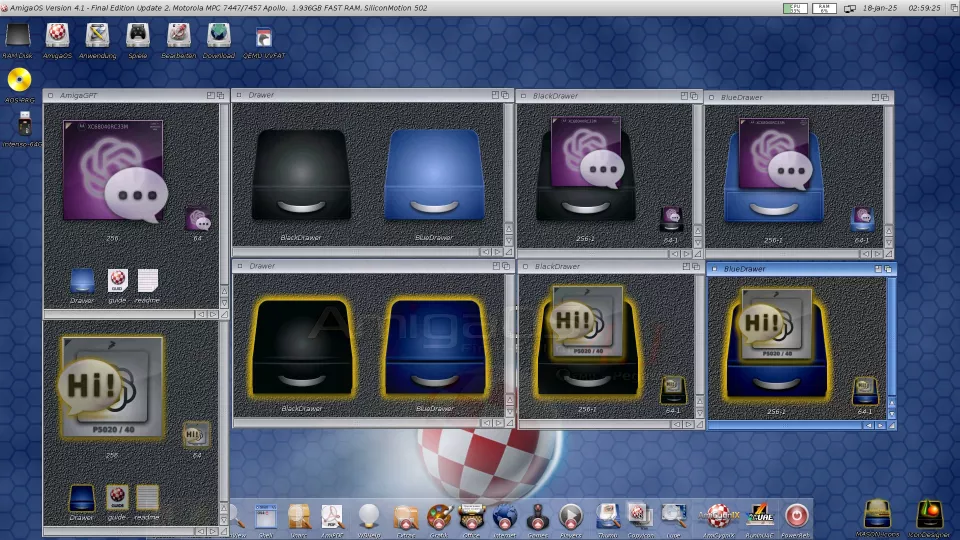
Task: Open the Anwendung drive icon
Action: pos(97,35)
